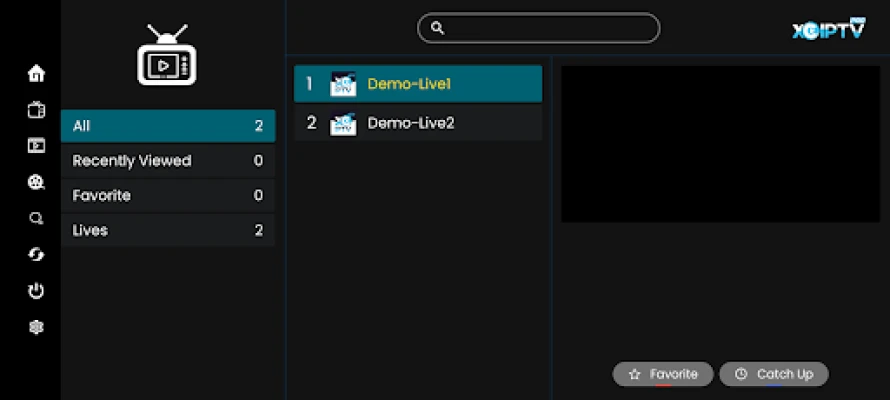Click the count 2 in Lives row
Screen dimensions: 890x400
pos(259,230)
